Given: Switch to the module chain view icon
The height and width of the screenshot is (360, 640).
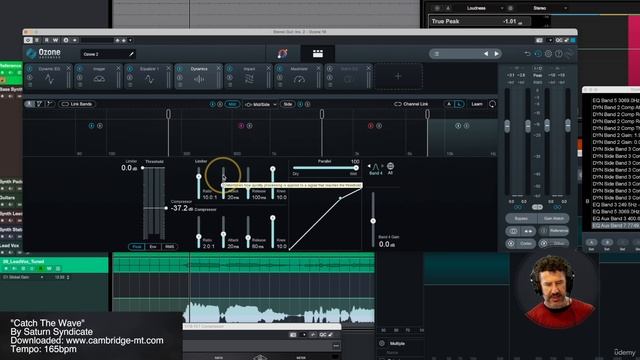Looking at the screenshot, I should (318, 53).
